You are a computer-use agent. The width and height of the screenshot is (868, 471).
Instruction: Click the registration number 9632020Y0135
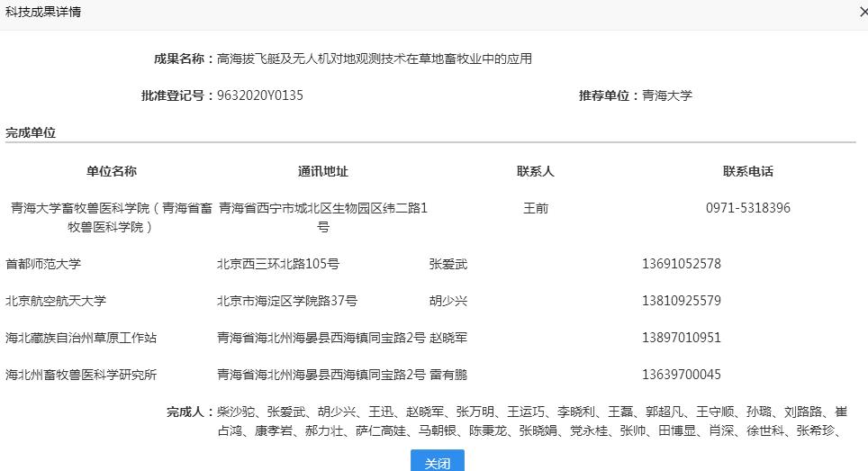point(260,95)
